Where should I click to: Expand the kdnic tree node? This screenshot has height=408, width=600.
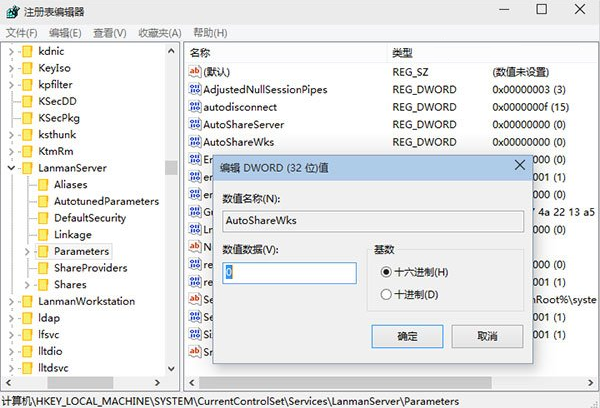coord(11,51)
